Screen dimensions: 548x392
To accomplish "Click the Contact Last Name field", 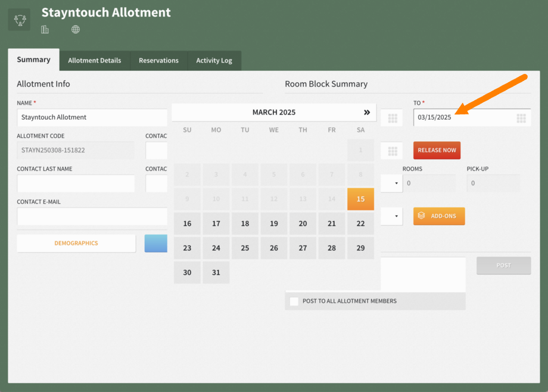I will (76, 183).
